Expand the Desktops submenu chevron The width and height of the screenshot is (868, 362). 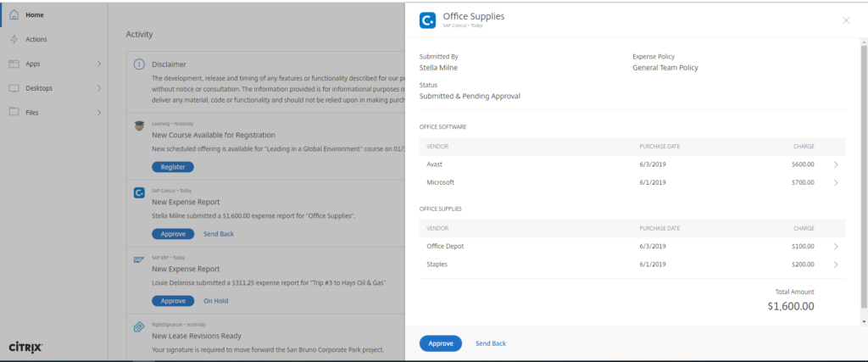(99, 88)
